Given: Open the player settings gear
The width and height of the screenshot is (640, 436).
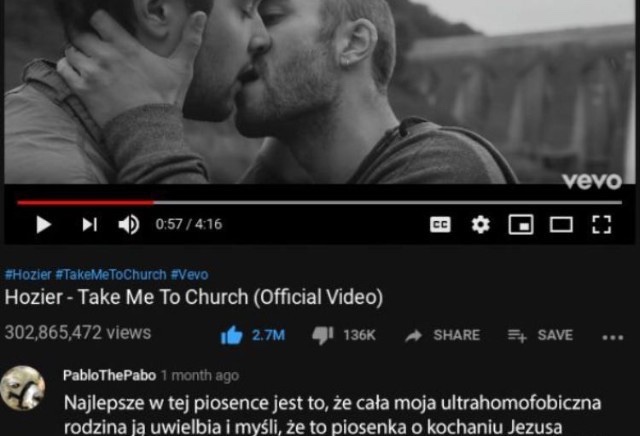Looking at the screenshot, I should 480,225.
